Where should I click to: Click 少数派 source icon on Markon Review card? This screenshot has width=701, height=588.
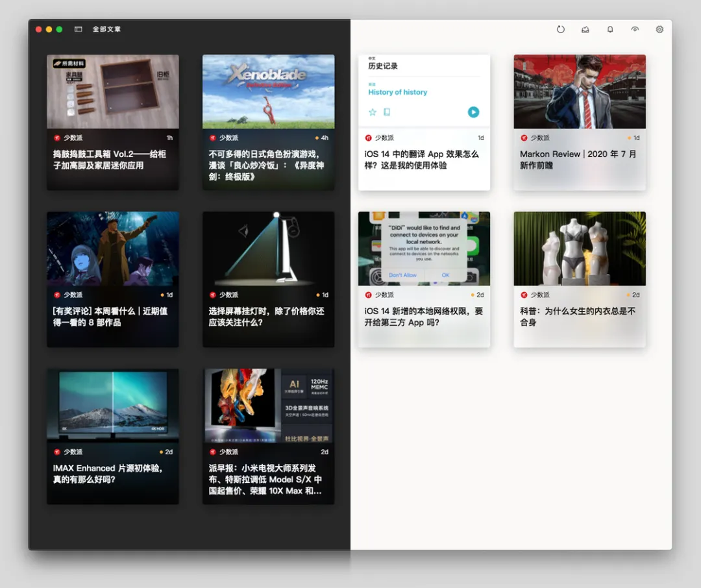pos(524,138)
